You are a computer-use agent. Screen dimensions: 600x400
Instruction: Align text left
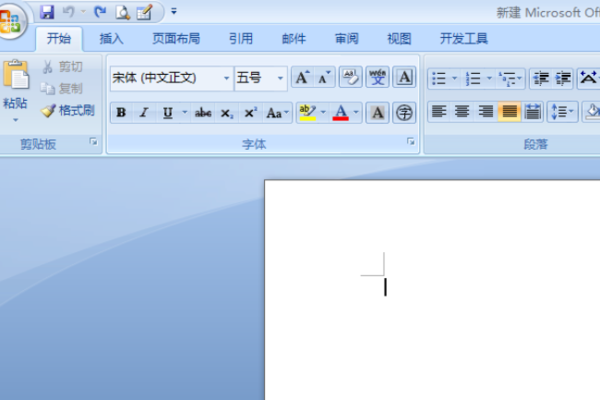439,112
